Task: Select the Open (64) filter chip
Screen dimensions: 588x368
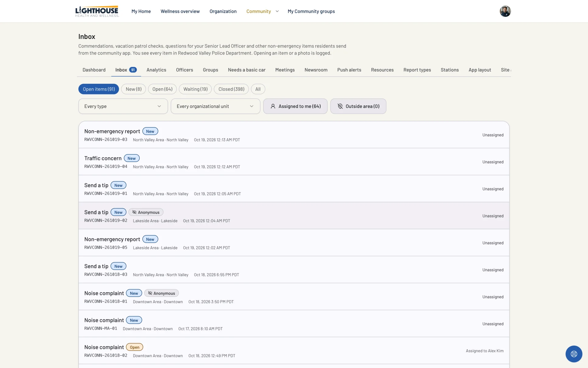Action: point(162,89)
